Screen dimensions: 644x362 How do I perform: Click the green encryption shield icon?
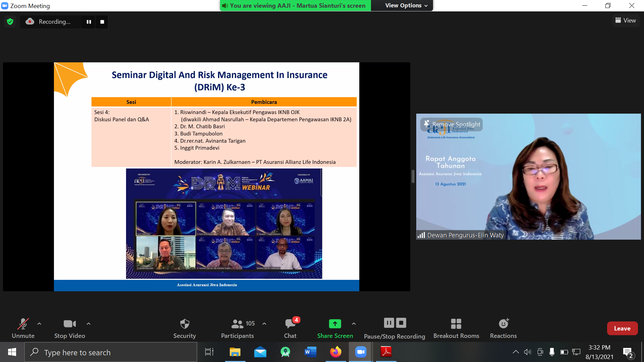click(10, 22)
